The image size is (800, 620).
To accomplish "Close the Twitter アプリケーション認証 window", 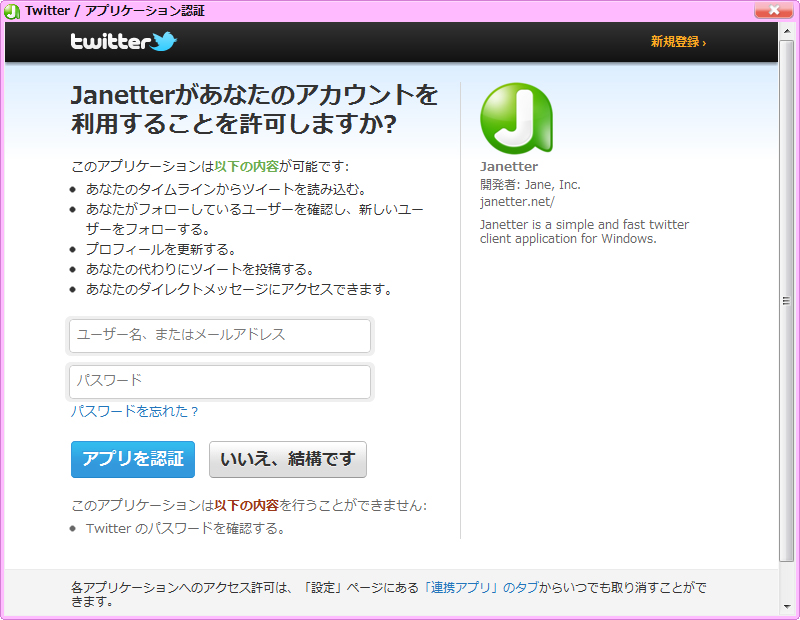I will pos(776,11).
